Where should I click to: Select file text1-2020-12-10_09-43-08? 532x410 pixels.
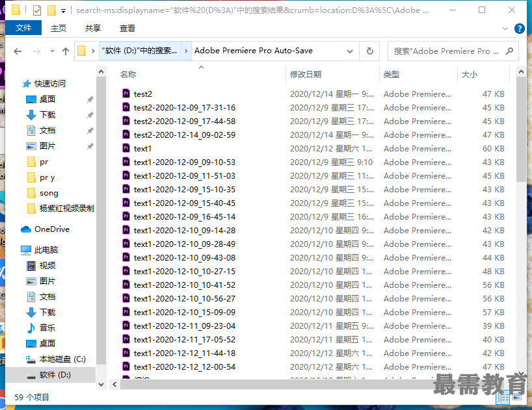[x=184, y=257]
